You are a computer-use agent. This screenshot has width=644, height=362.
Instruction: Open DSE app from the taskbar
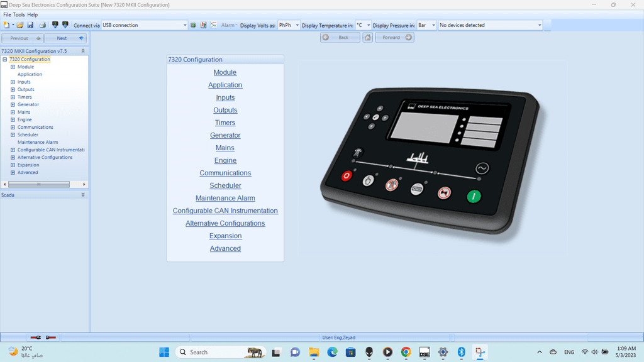[x=425, y=352]
